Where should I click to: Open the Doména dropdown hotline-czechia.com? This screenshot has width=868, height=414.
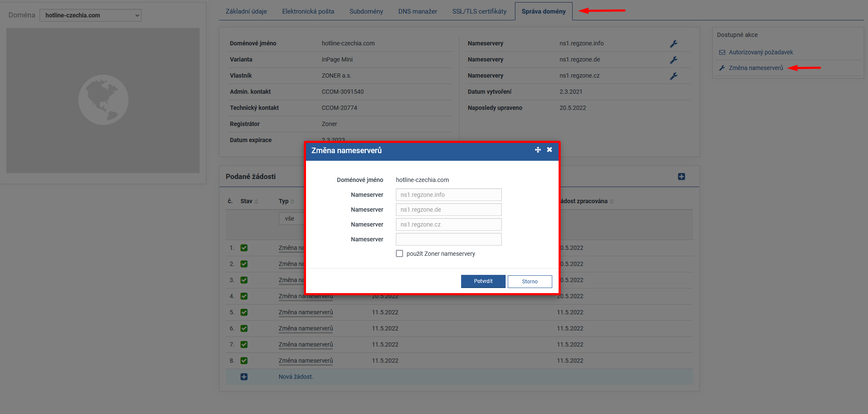pyautogui.click(x=90, y=15)
